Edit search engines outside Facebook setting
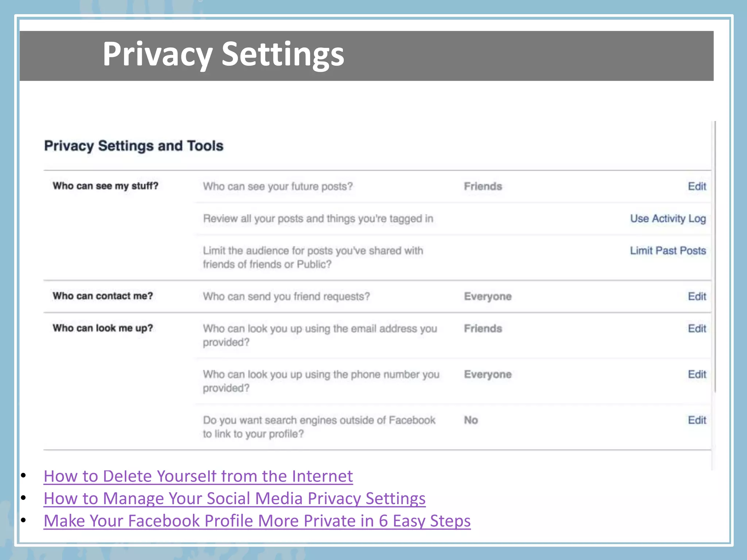Screen dimensions: 747x560 click(697, 420)
